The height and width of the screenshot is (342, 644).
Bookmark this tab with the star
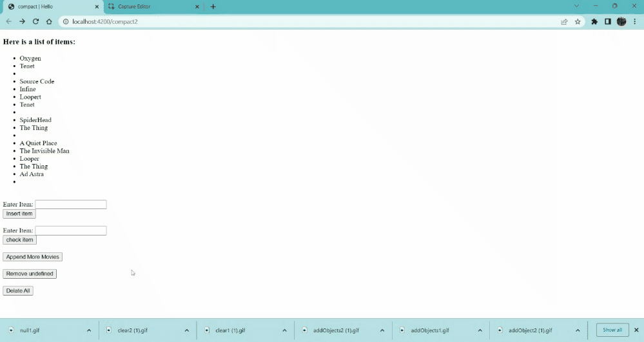(x=578, y=21)
